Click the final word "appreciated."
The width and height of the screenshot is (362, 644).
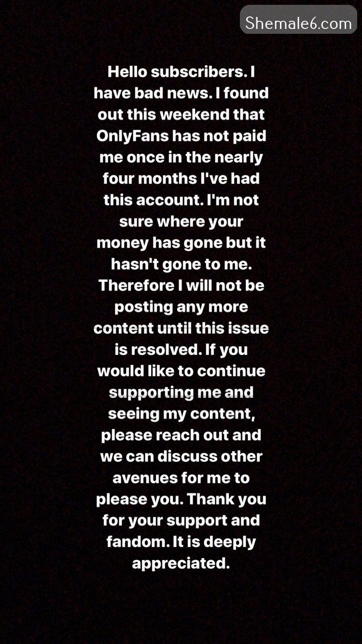181,563
